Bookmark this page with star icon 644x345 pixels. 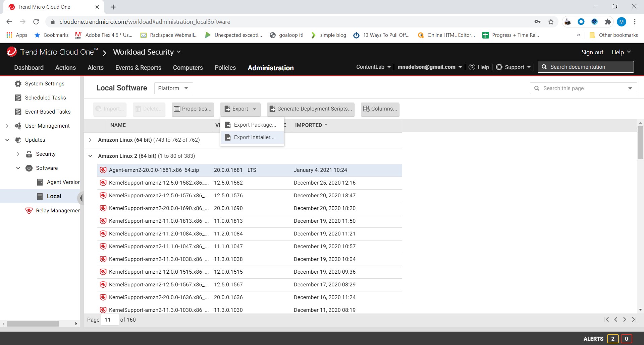(x=551, y=22)
